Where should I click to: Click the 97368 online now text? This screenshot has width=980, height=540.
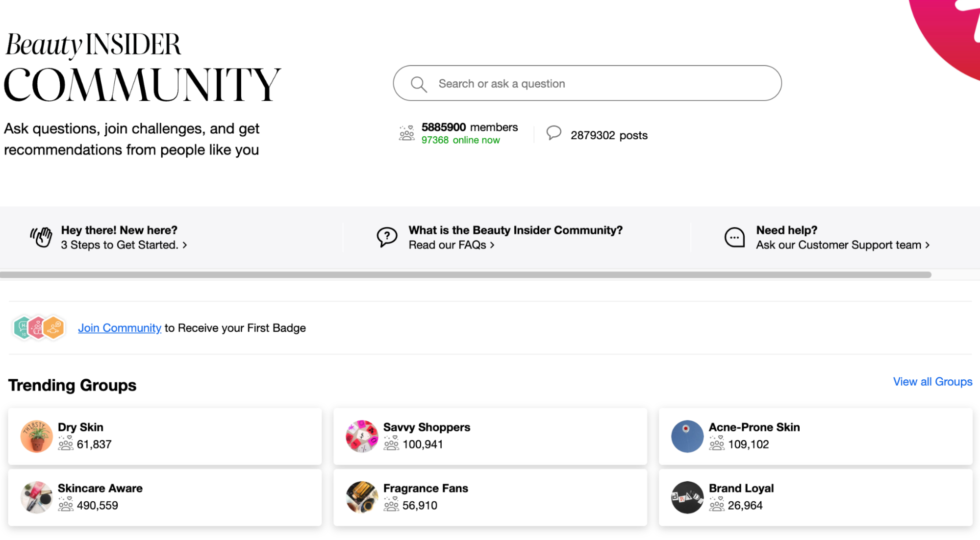click(x=460, y=140)
